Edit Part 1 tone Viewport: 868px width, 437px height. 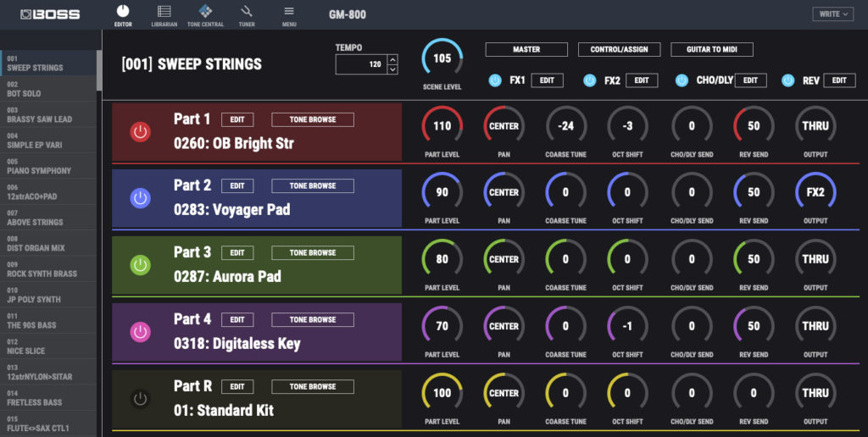[237, 119]
